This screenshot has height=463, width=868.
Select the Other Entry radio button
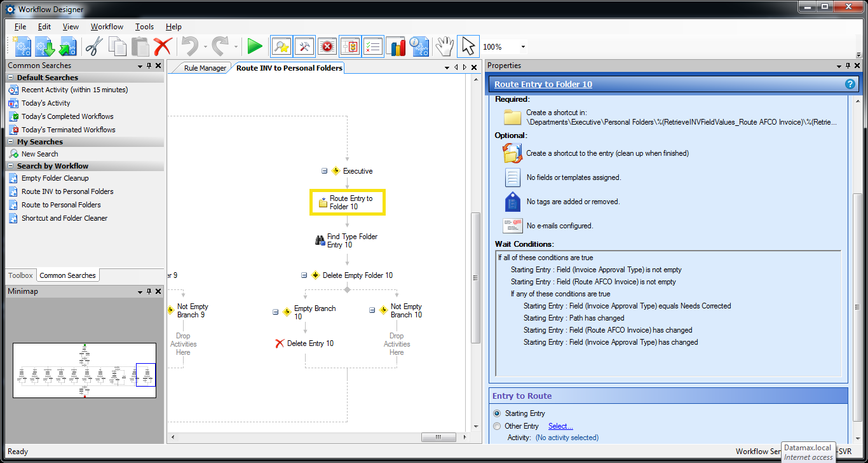pyautogui.click(x=497, y=426)
